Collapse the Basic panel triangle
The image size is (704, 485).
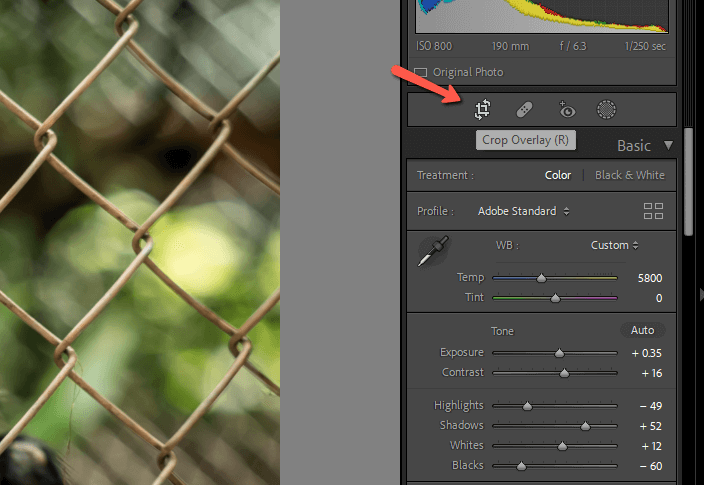click(x=669, y=146)
